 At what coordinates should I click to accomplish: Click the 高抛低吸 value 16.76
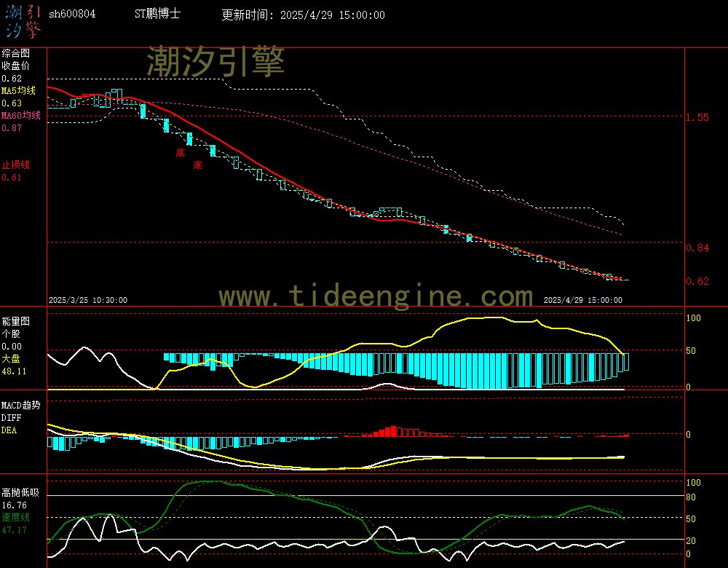coord(14,505)
